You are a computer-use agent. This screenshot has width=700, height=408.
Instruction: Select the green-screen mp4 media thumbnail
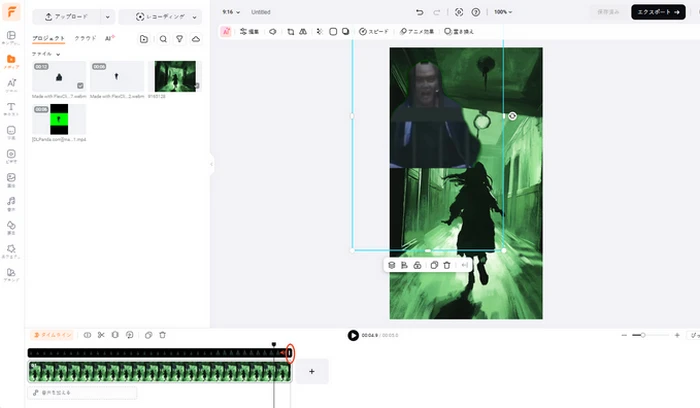coord(59,119)
